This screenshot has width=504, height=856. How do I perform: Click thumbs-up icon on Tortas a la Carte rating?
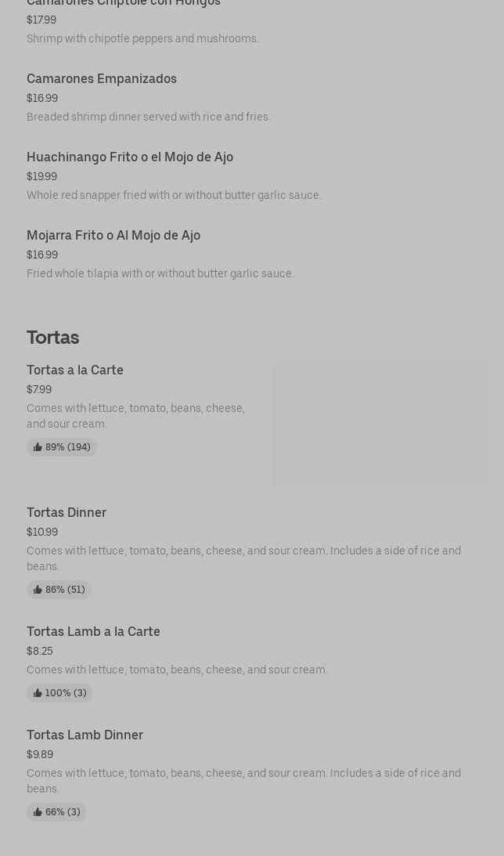[x=38, y=447]
